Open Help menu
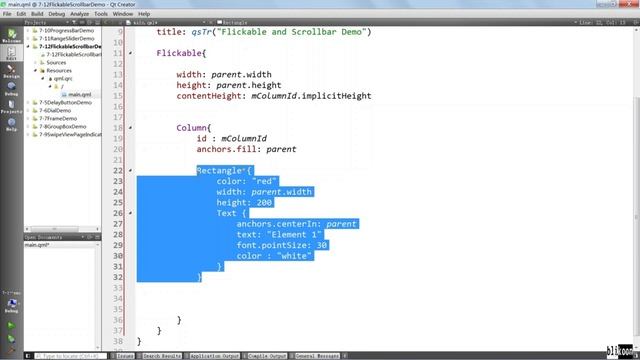 [144, 14]
